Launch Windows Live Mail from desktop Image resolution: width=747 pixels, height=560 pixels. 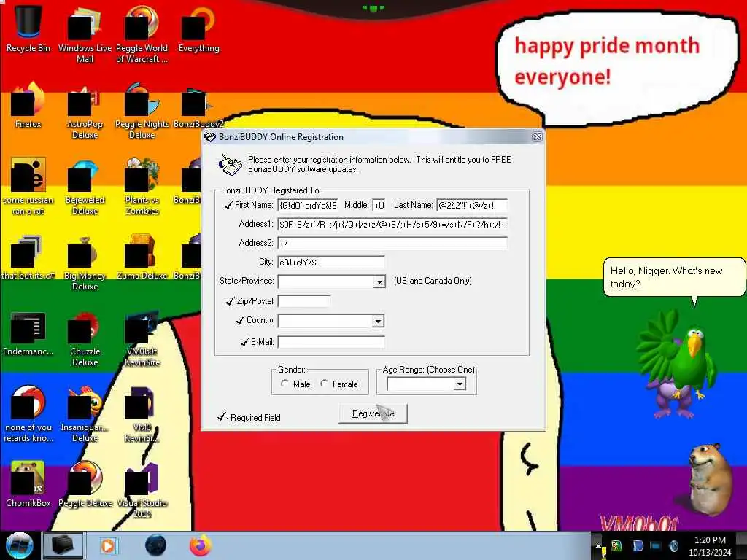(x=85, y=34)
